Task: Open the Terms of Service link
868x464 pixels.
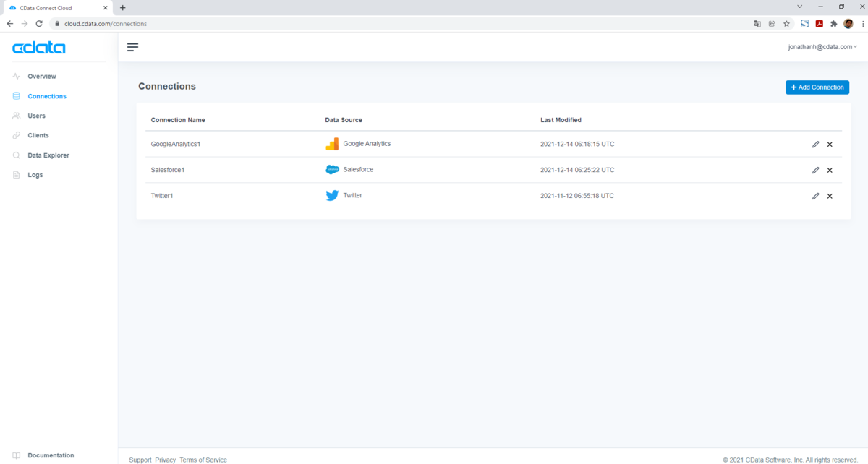Action: [203, 460]
